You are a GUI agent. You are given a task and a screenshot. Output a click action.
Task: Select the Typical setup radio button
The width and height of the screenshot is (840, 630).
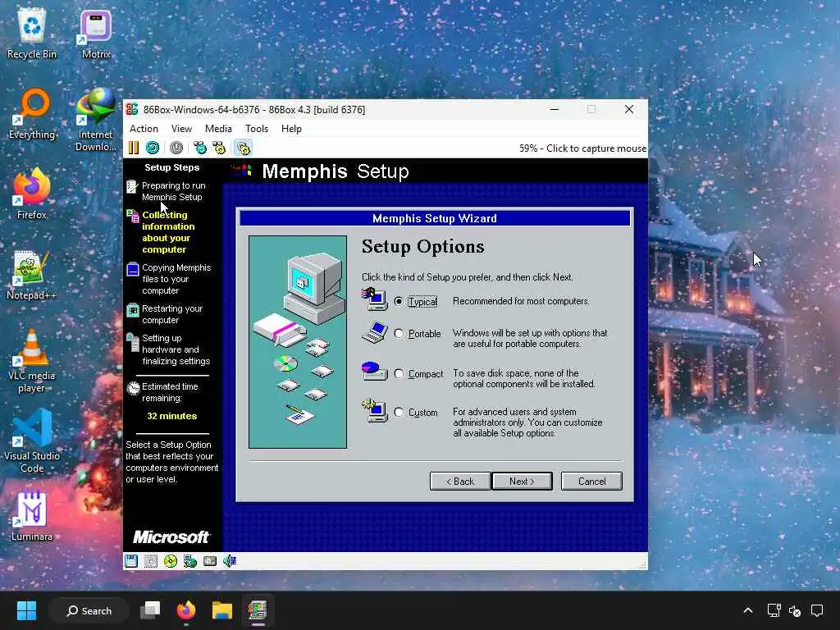(399, 302)
